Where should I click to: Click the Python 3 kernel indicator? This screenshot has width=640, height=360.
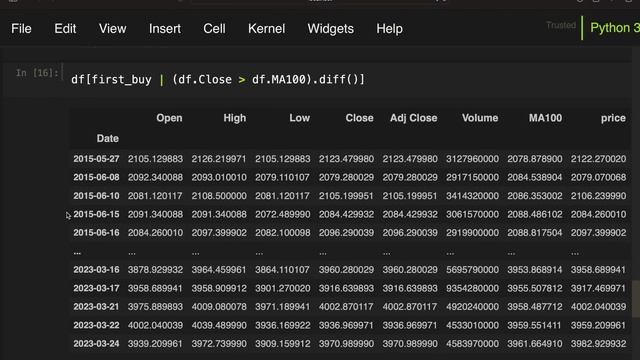615,28
